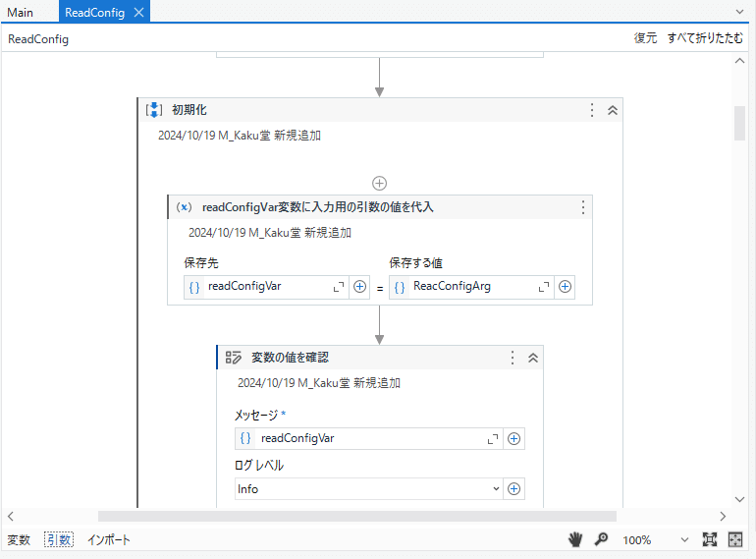Viewport: 756px width, 559px height.
Task: Open the 変数の値を確認 options menu
Action: pos(513,358)
